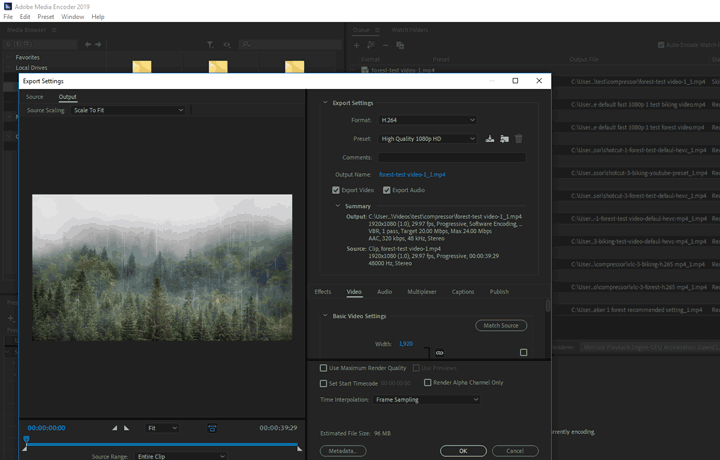Click the video settings panel scrollbar
The height and width of the screenshot is (460, 720).
click(x=547, y=306)
